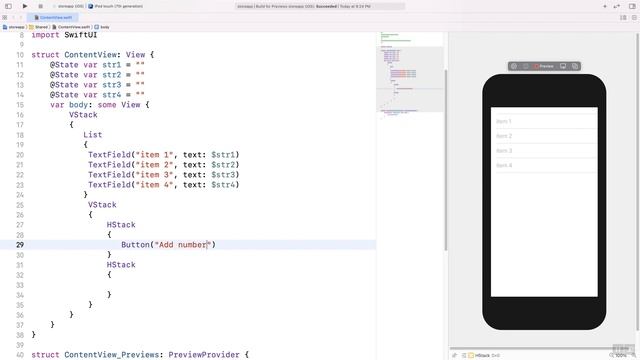Click the $str4 binding on line 23
640x360 pixels.
point(223,185)
